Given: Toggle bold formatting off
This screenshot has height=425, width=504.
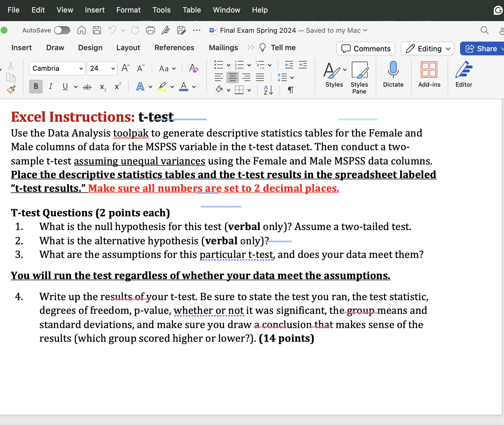Looking at the screenshot, I should [36, 87].
